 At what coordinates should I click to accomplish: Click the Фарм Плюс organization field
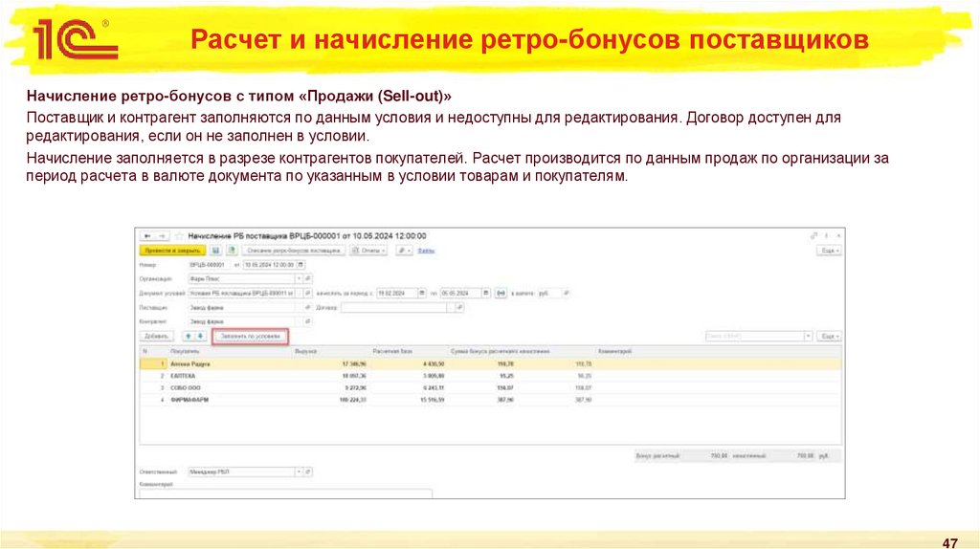pos(241,278)
